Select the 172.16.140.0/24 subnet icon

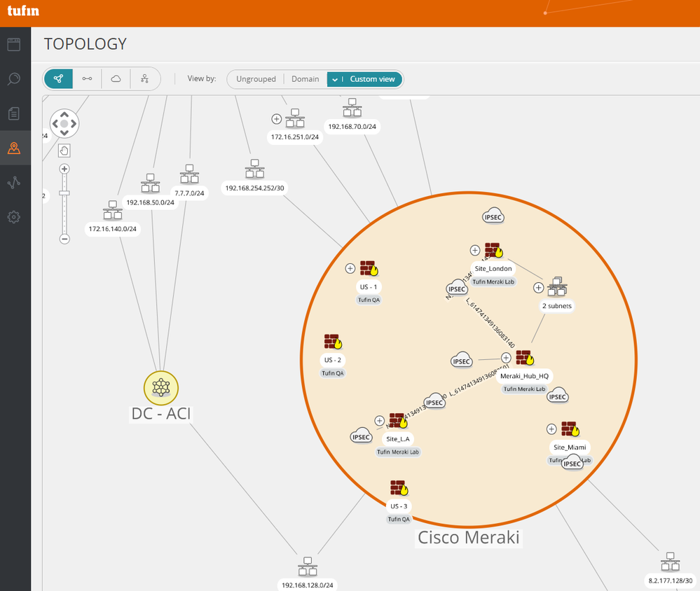point(113,209)
